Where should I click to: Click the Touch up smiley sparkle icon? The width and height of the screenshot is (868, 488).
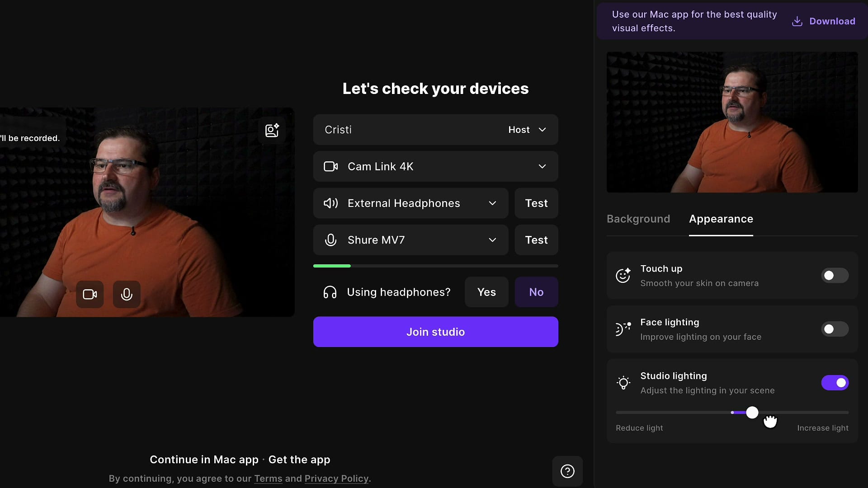tap(623, 275)
